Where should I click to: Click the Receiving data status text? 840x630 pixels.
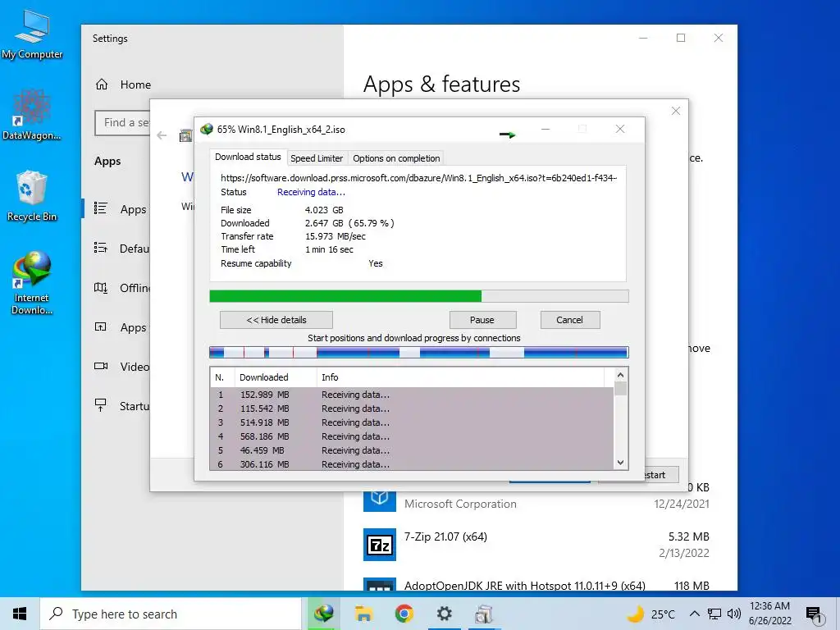coord(311,192)
